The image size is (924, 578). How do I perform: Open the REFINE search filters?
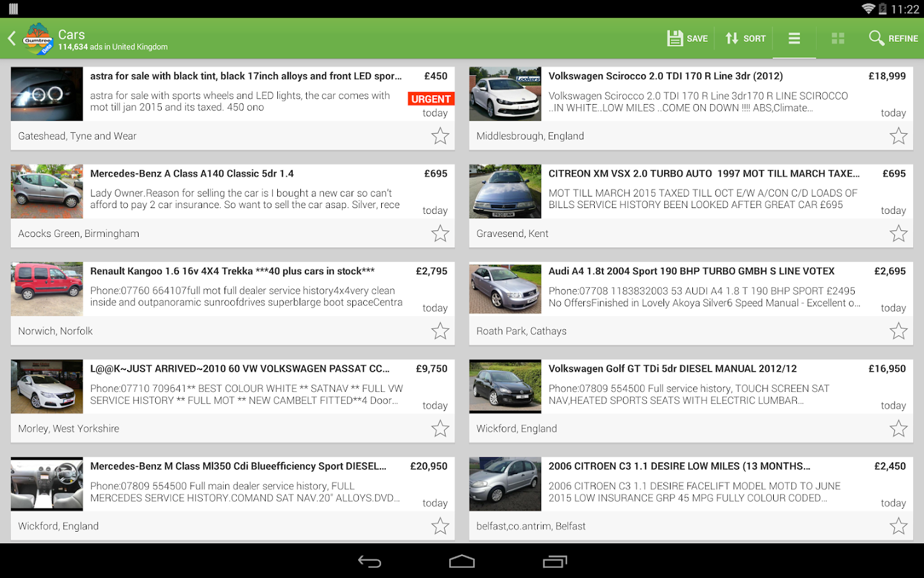pos(893,39)
